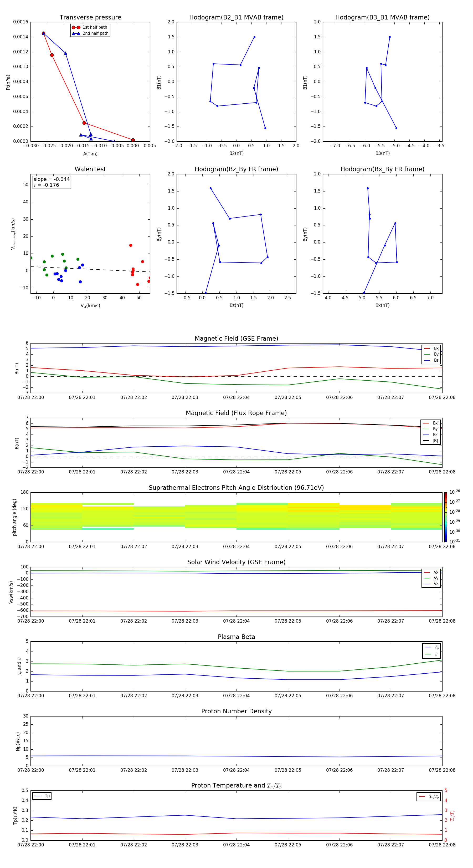The image size is (473, 868).
Task: Click the "Vsw(km/s)" y-axis label
Action: pyautogui.click(x=11, y=592)
